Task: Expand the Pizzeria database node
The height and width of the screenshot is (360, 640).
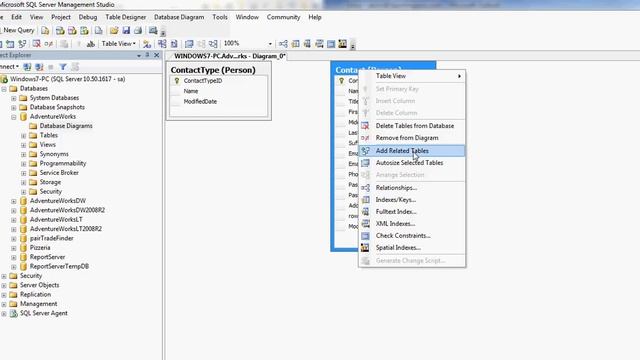Action: click(14, 248)
